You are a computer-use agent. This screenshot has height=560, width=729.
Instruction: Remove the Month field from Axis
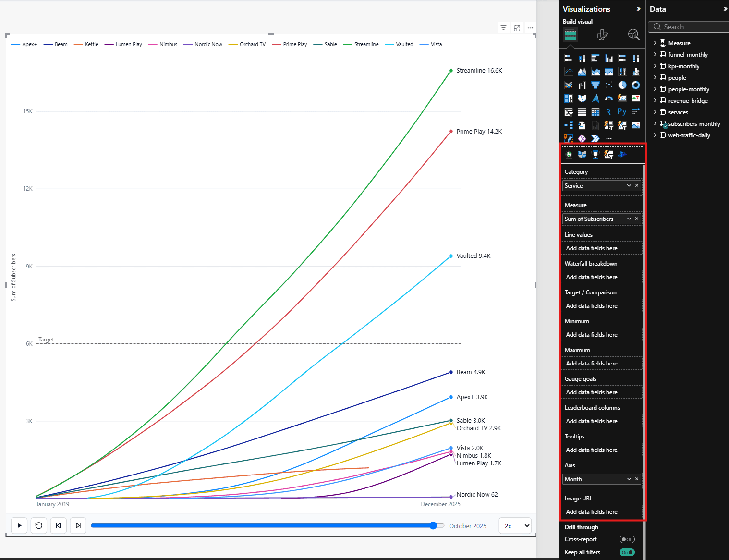click(637, 479)
